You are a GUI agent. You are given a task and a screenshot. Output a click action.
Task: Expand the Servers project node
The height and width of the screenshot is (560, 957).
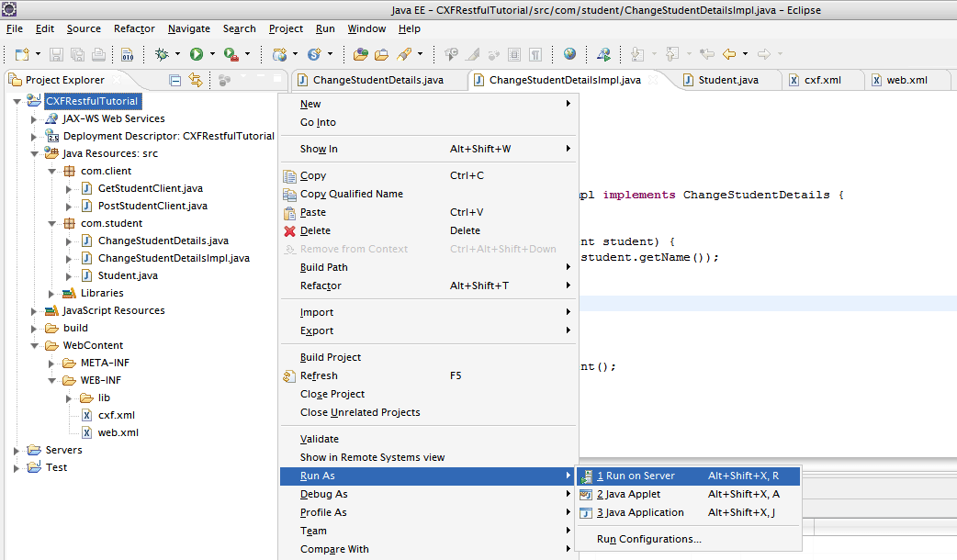[17, 450]
